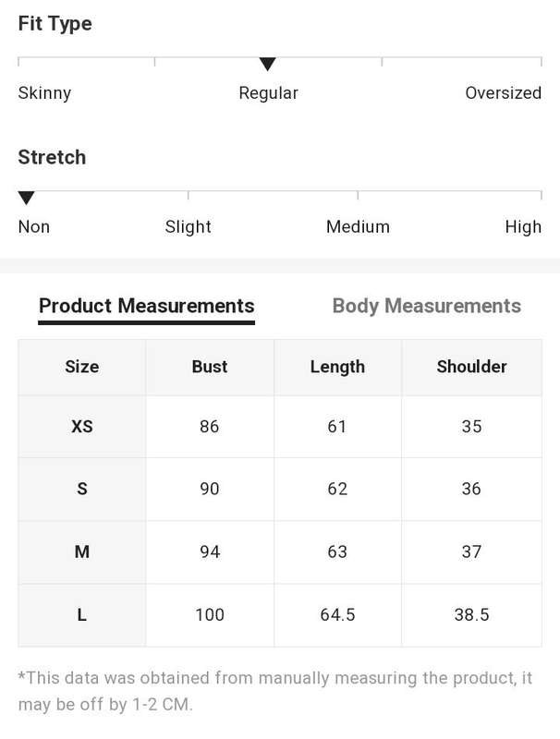Click the Stretch triangle marker at Non

27,198
